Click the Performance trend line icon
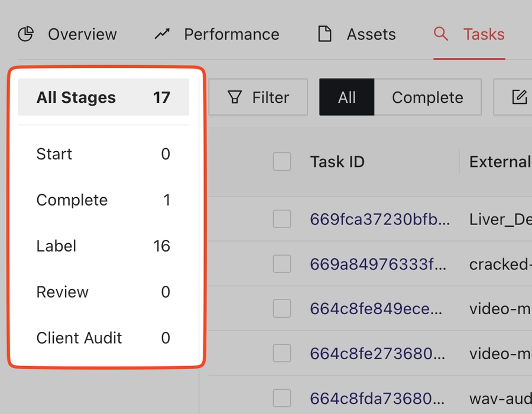 point(162,34)
